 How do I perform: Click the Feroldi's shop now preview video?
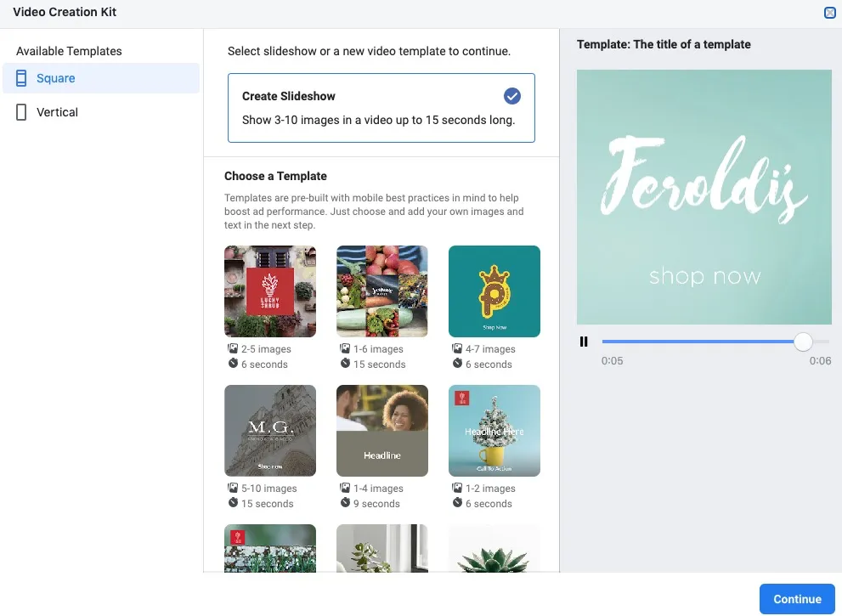click(x=704, y=196)
